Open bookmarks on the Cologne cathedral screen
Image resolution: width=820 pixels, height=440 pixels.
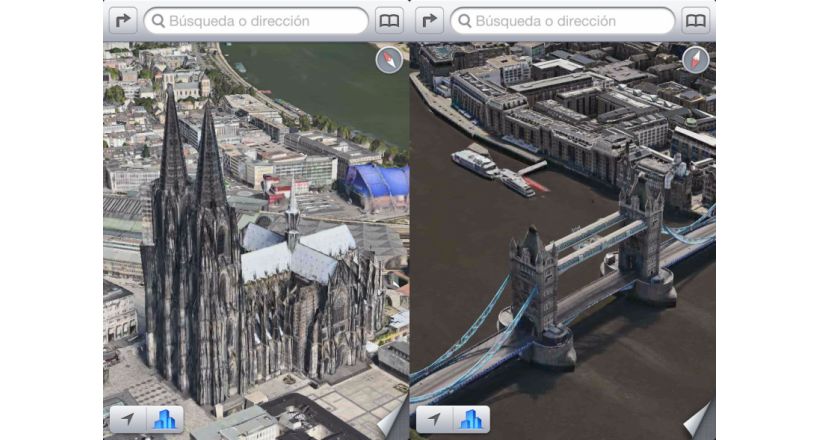click(389, 20)
